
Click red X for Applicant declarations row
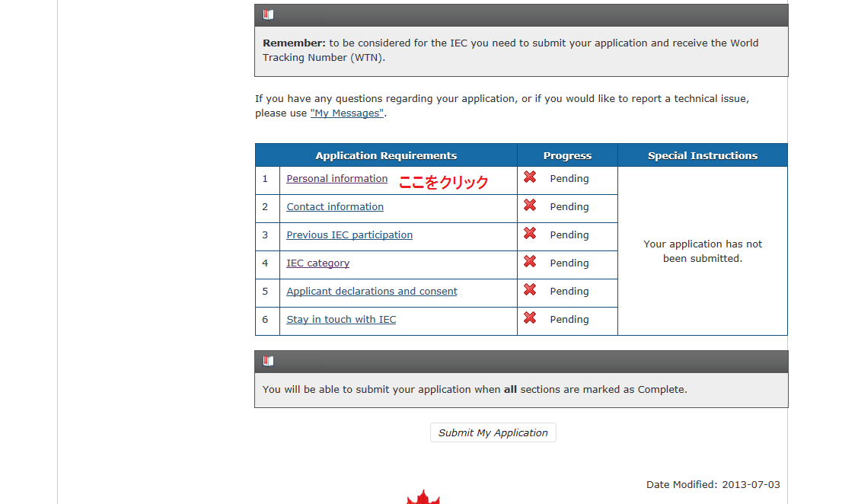(x=530, y=290)
